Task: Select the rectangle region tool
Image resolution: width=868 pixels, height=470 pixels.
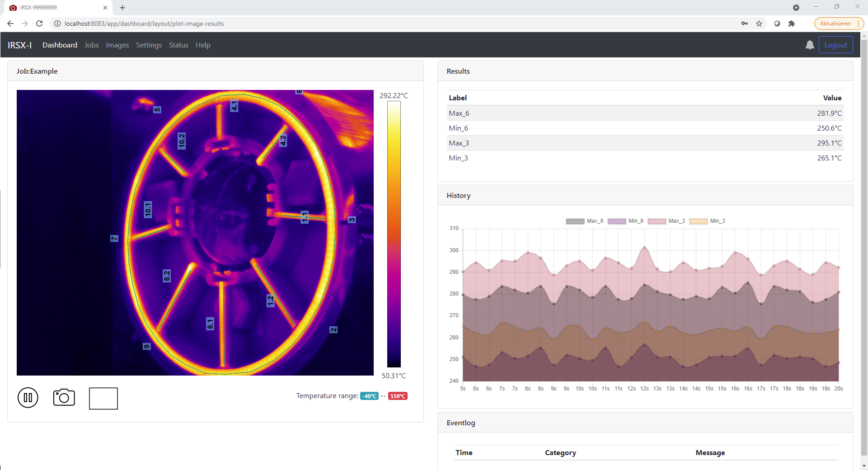Action: [103, 399]
